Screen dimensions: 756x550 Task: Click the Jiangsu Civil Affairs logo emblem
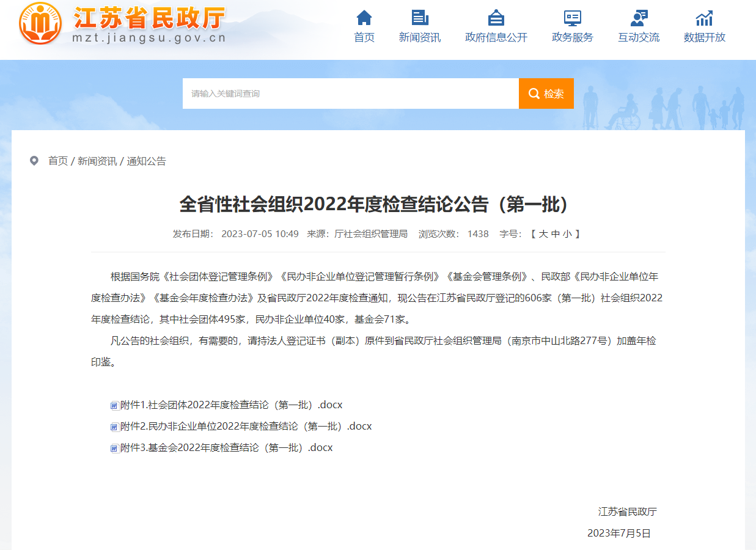[x=40, y=24]
